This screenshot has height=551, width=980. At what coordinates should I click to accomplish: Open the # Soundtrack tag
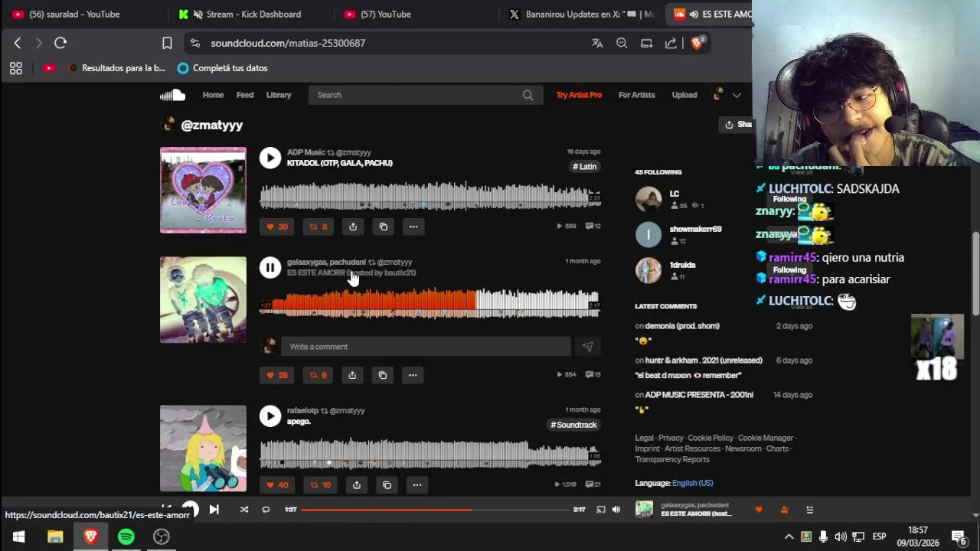click(573, 425)
